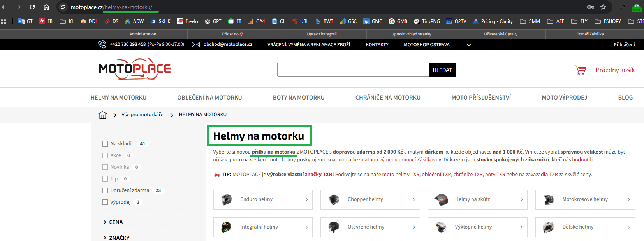Open the FB bookmark
The width and height of the screenshot is (644, 241).
[x=46, y=21]
